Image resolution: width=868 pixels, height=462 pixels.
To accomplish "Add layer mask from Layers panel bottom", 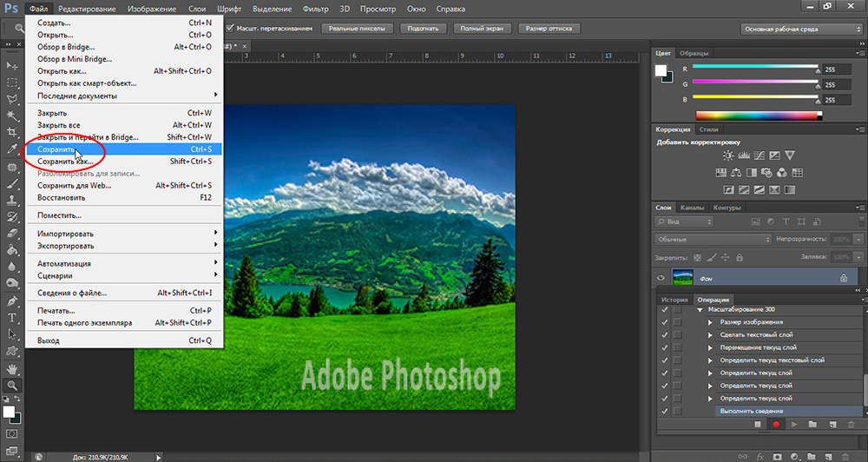I will (778, 457).
